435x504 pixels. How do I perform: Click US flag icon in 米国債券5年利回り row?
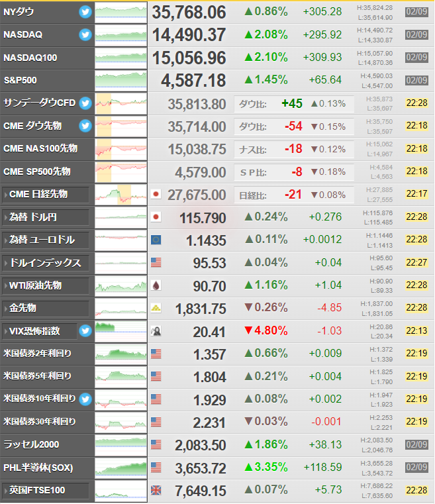click(x=156, y=376)
